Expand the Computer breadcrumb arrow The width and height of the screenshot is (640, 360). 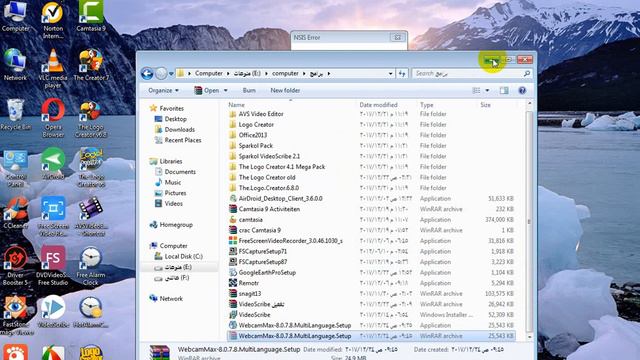click(228, 73)
